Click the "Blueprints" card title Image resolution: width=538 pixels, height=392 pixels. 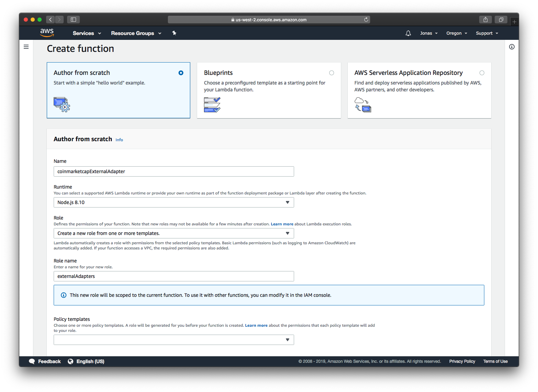[218, 73]
